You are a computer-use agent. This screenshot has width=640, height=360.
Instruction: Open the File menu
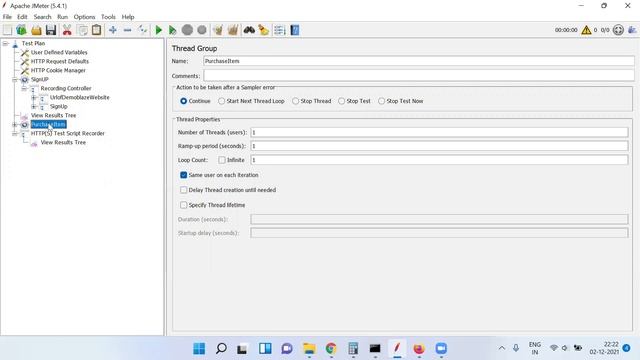[7, 17]
